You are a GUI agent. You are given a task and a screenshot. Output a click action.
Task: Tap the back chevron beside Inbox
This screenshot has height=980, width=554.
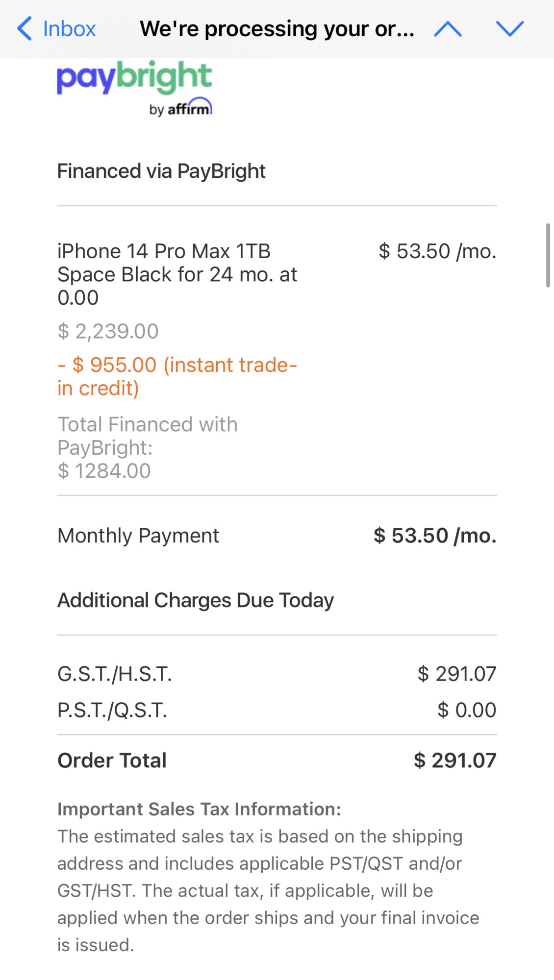(25, 28)
